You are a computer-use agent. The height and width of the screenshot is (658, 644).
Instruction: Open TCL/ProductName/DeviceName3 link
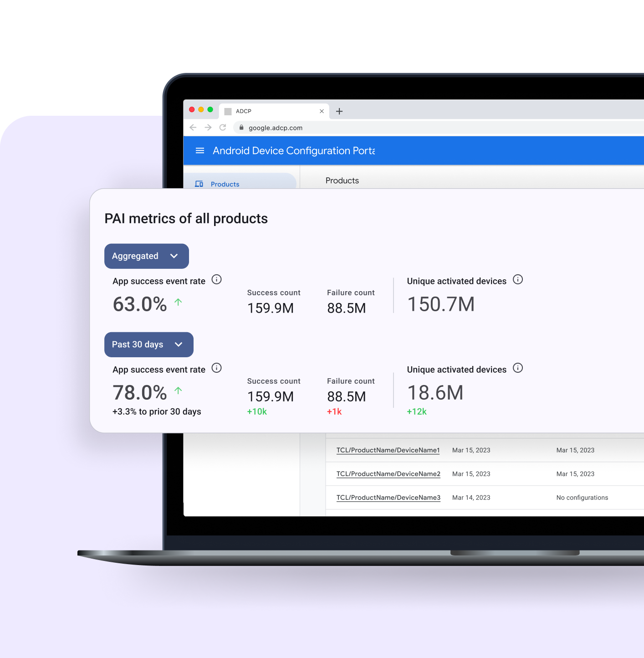[x=388, y=498]
